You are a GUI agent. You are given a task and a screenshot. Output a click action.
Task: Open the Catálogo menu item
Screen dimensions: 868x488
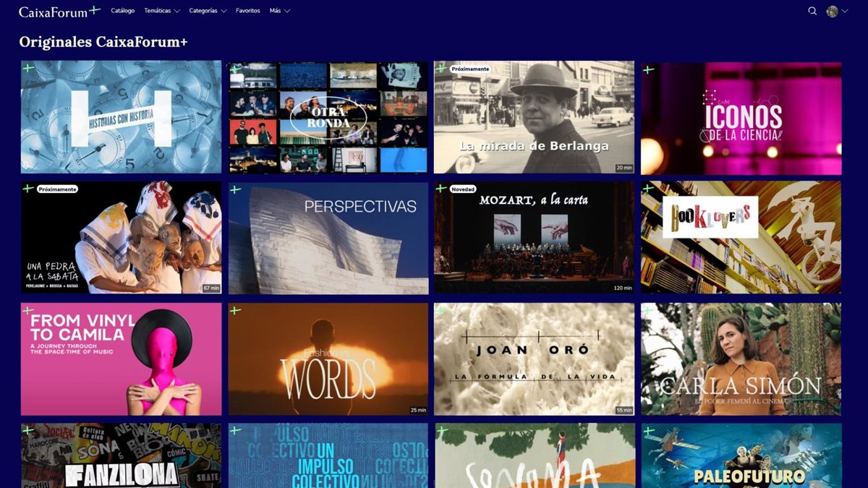point(123,11)
